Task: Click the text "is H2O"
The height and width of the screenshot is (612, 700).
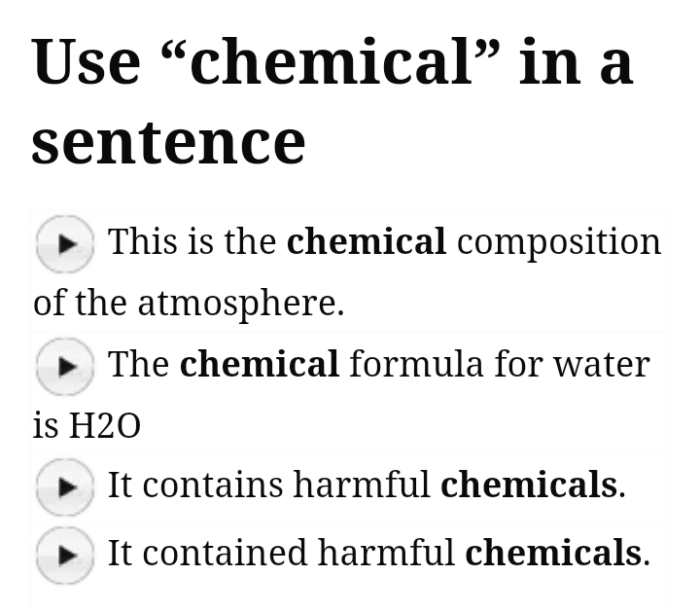Action: point(87,425)
